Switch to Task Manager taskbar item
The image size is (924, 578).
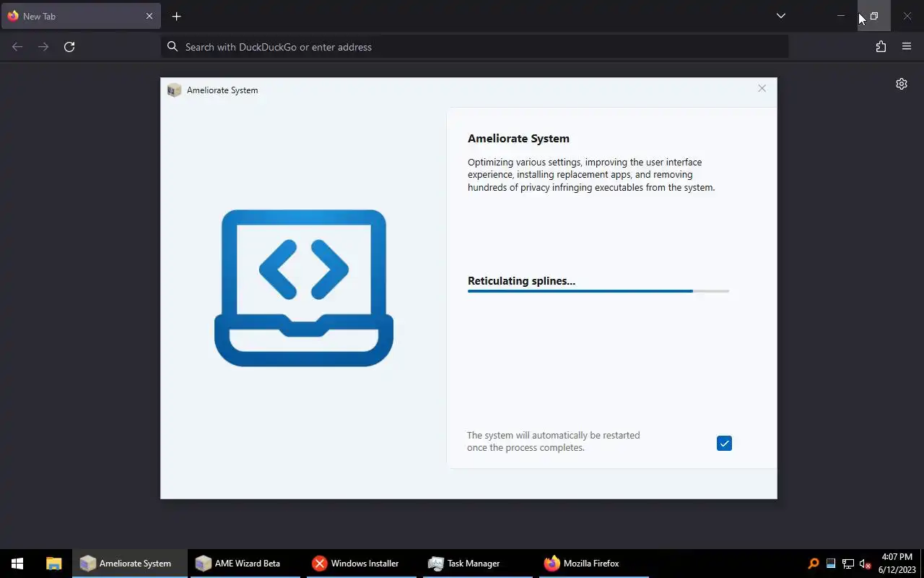(x=477, y=564)
